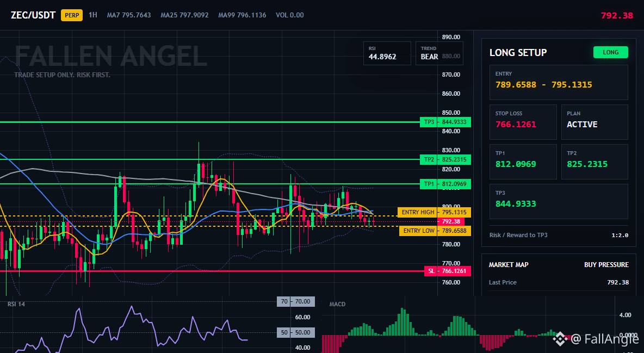
Task: Select the 1H timeframe label
Action: click(x=93, y=15)
